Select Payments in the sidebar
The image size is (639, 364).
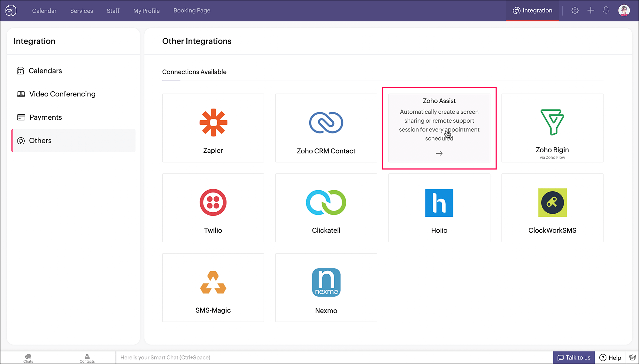tap(73, 117)
